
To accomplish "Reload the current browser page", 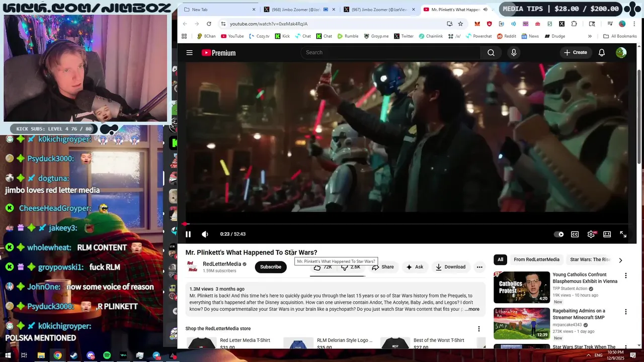I will (209, 24).
